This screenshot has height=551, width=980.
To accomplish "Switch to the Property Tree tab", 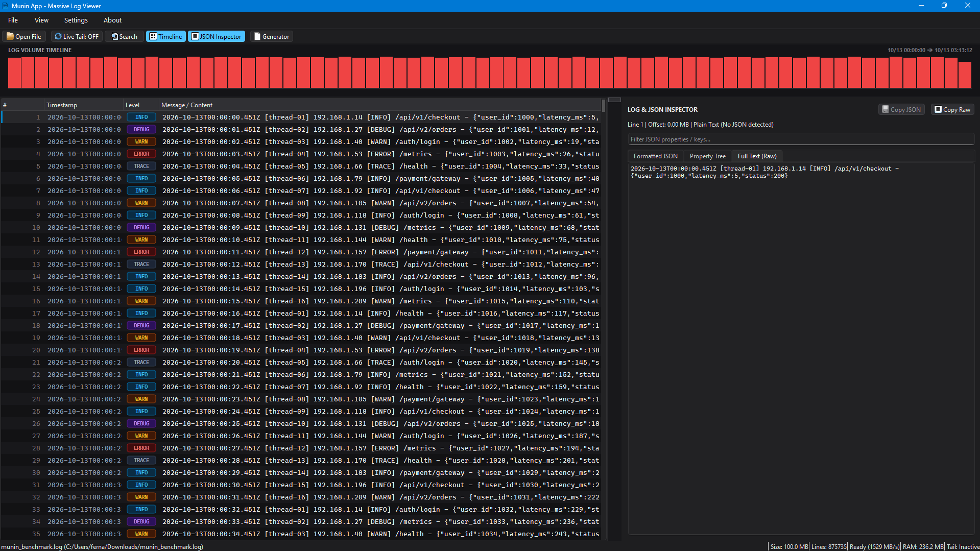I will pyautogui.click(x=707, y=156).
